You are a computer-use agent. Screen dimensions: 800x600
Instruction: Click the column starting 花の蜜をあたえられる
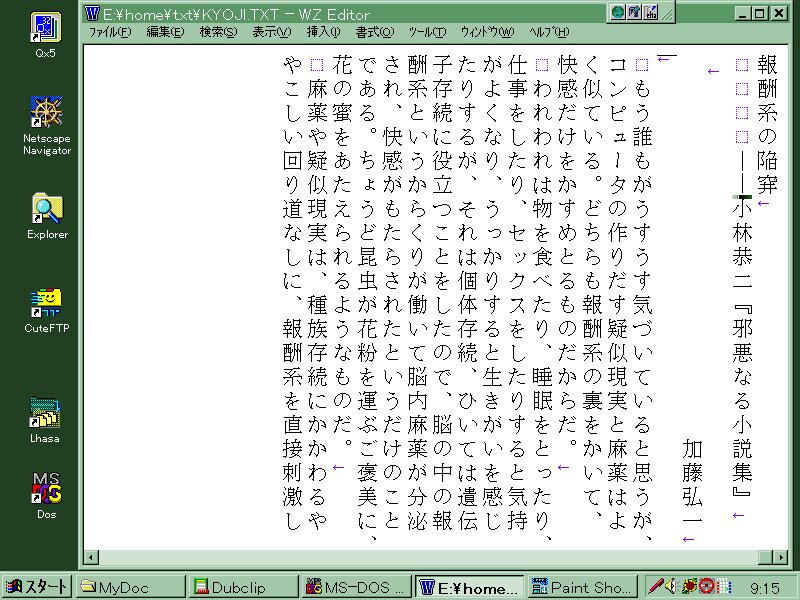coord(342,249)
